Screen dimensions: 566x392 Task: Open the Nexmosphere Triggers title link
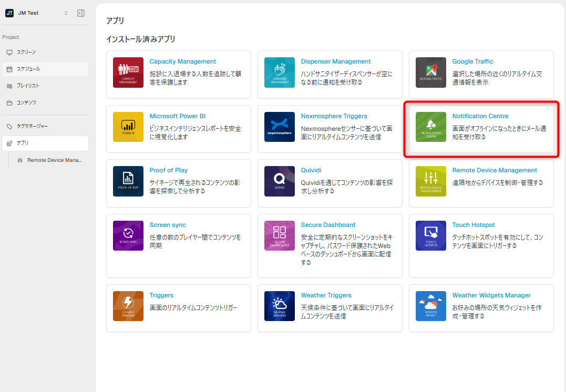point(334,116)
